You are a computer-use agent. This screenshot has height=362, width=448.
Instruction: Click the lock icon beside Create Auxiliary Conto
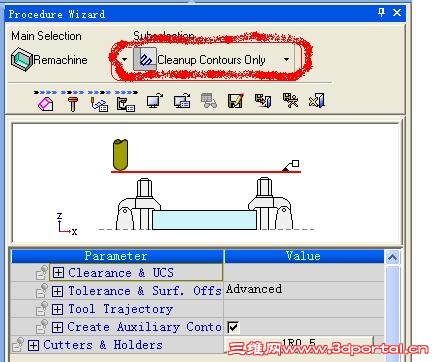click(42, 326)
